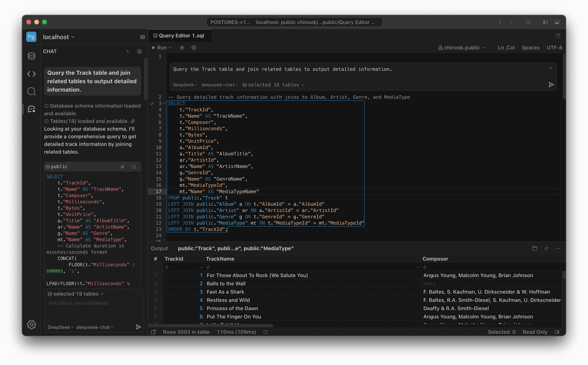The width and height of the screenshot is (588, 365).
Task: Click the Ask about your database input field
Action: click(x=78, y=303)
